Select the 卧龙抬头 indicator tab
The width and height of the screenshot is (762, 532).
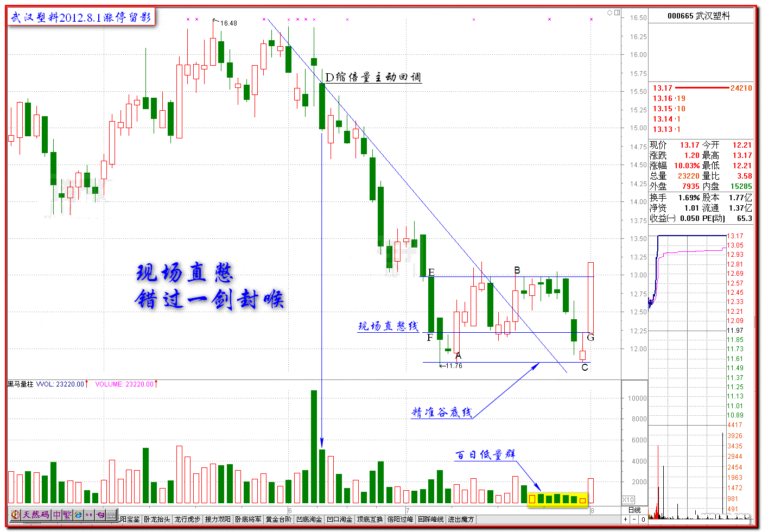click(x=156, y=520)
